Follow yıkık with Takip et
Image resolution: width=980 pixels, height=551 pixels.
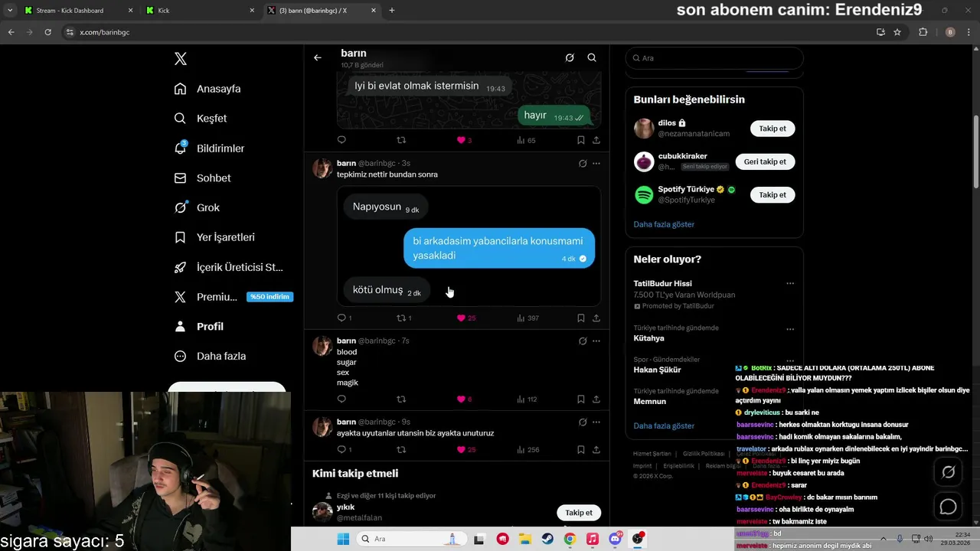pyautogui.click(x=579, y=512)
